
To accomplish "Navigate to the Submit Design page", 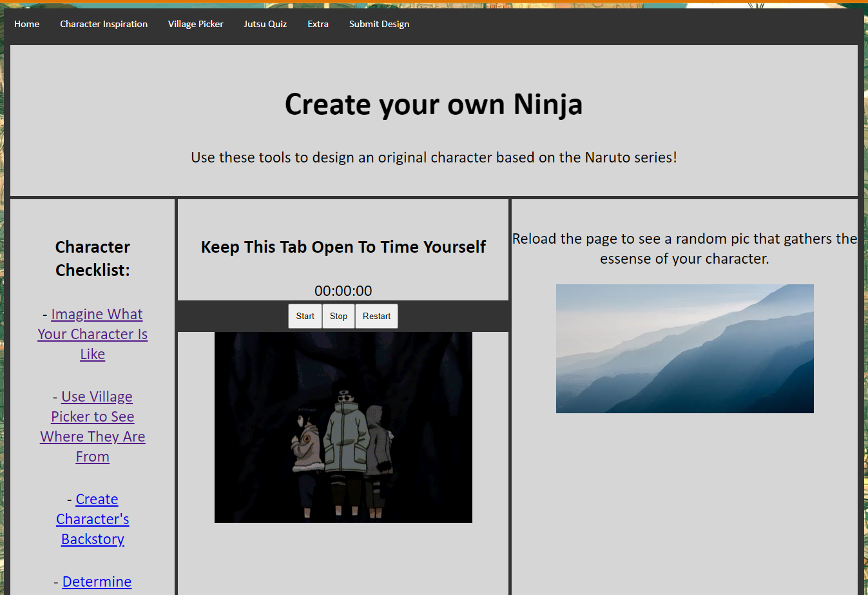I will coord(379,24).
